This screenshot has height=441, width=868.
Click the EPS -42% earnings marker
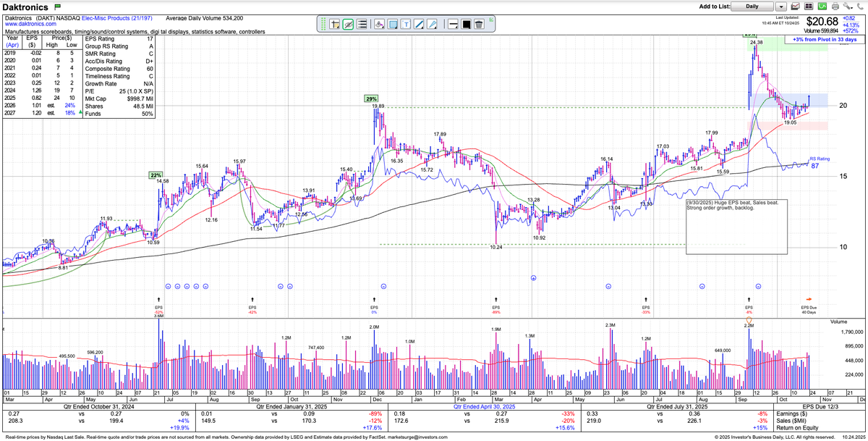pos(252,307)
